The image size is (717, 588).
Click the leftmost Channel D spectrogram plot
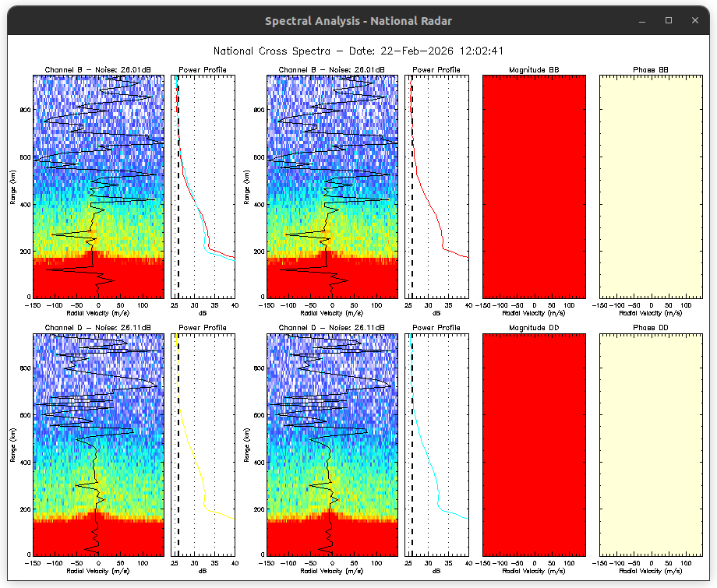coord(98,444)
